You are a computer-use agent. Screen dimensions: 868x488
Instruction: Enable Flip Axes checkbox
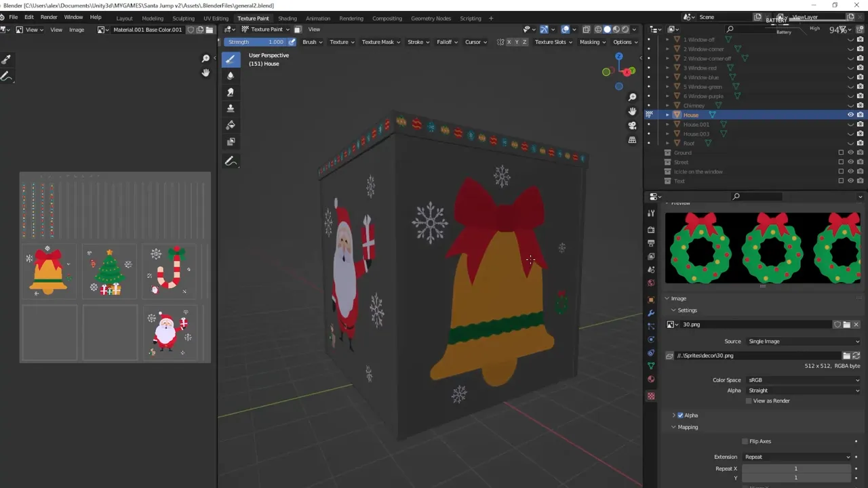pos(745,441)
